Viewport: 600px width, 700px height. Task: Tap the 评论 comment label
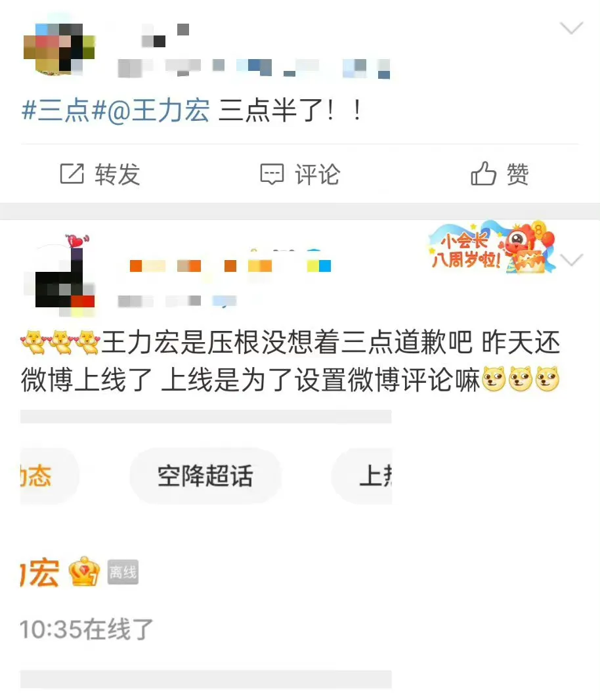point(318,174)
